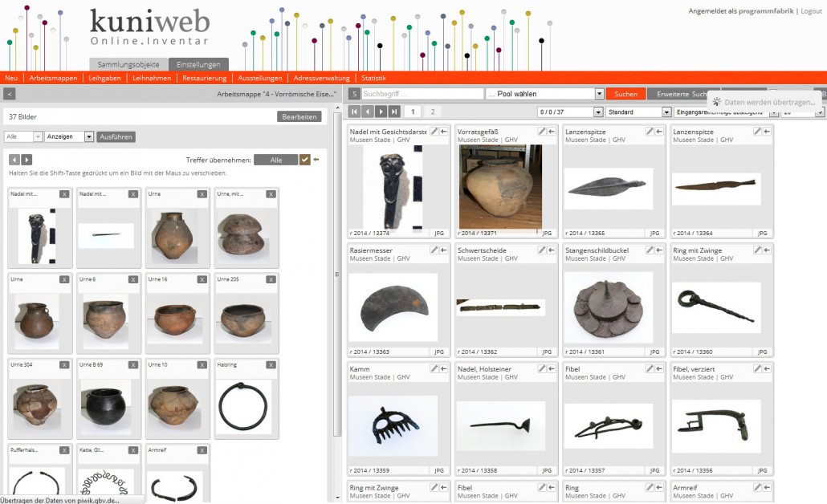Click the Bearbeiten button
This screenshot has width=827, height=504.
coord(299,116)
